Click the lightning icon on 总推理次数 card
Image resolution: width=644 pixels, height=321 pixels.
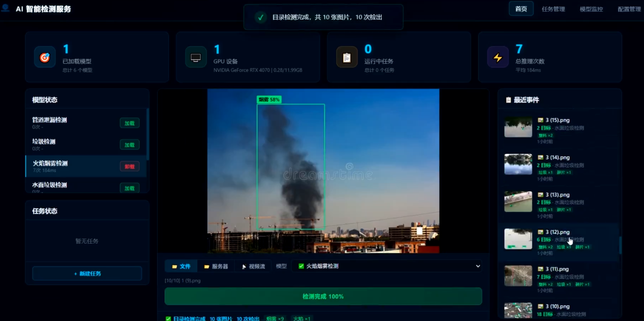click(x=498, y=58)
